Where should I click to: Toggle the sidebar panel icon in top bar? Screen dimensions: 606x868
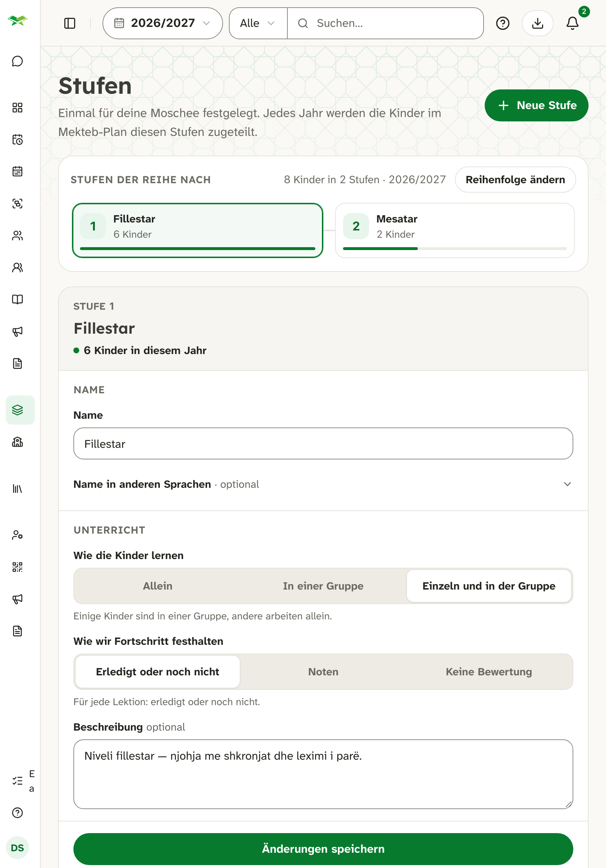[x=70, y=23]
